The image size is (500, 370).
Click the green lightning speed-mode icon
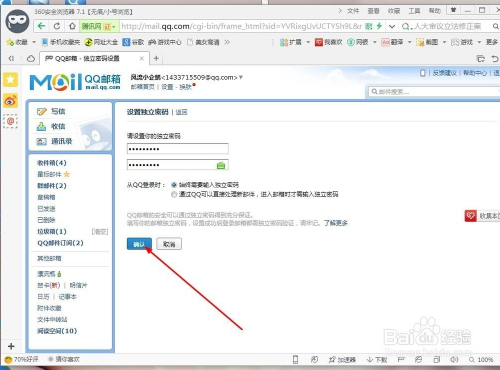[x=379, y=26]
